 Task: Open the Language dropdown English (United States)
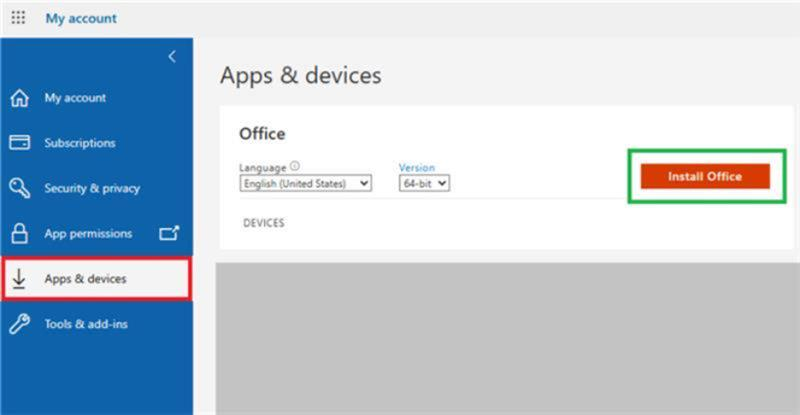coord(306,183)
